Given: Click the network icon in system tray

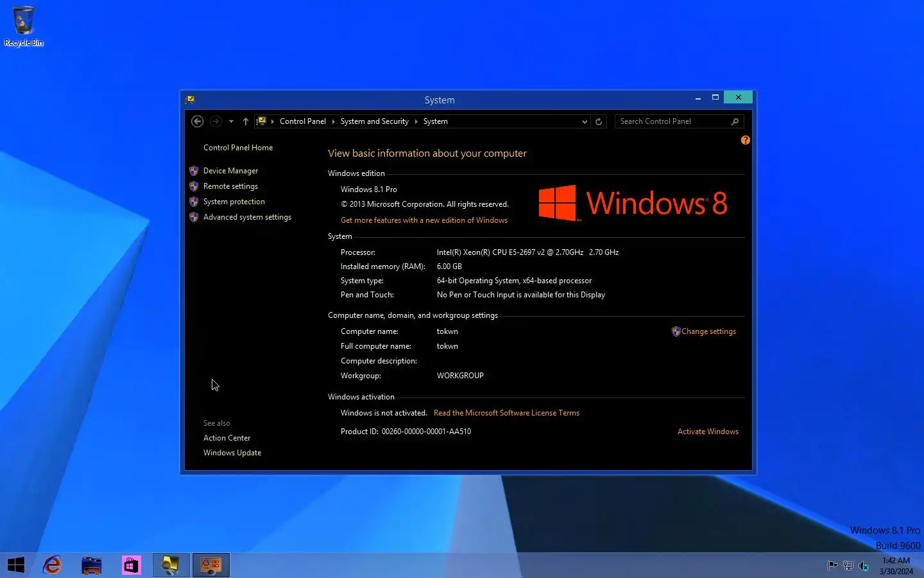Looking at the screenshot, I should click(848, 566).
